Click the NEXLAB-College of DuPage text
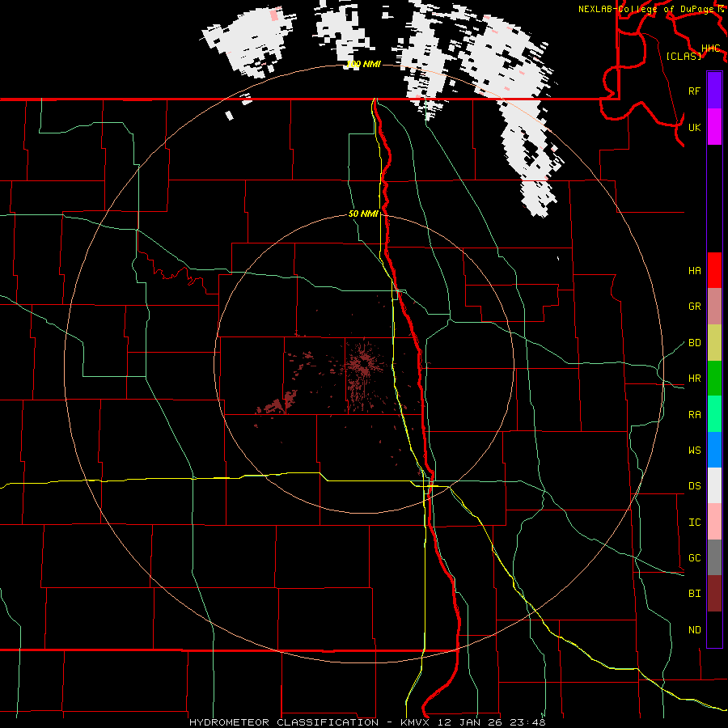Image resolution: width=728 pixels, height=728 pixels. pyautogui.click(x=645, y=9)
